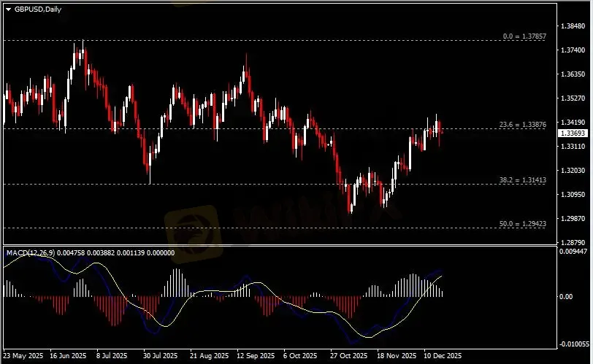Click the MACD scale value 0.009447
593x364 pixels.
(x=573, y=251)
